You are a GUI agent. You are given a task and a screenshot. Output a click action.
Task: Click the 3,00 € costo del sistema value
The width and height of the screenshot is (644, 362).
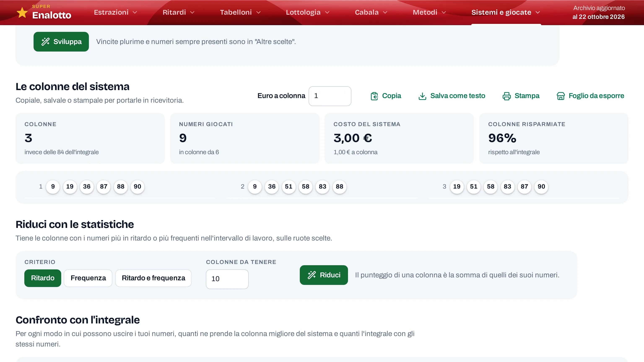tap(353, 138)
